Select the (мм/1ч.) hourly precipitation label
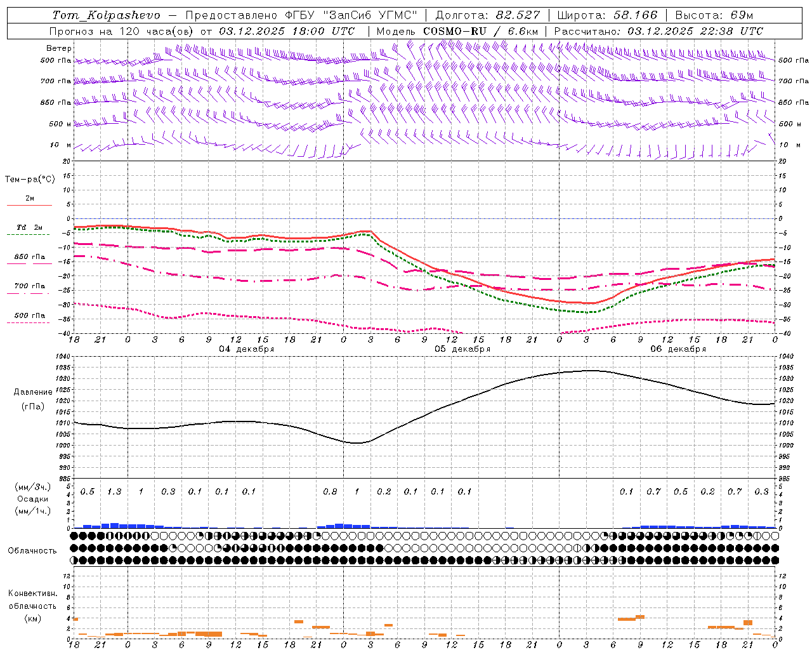812x650 pixels. [32, 511]
